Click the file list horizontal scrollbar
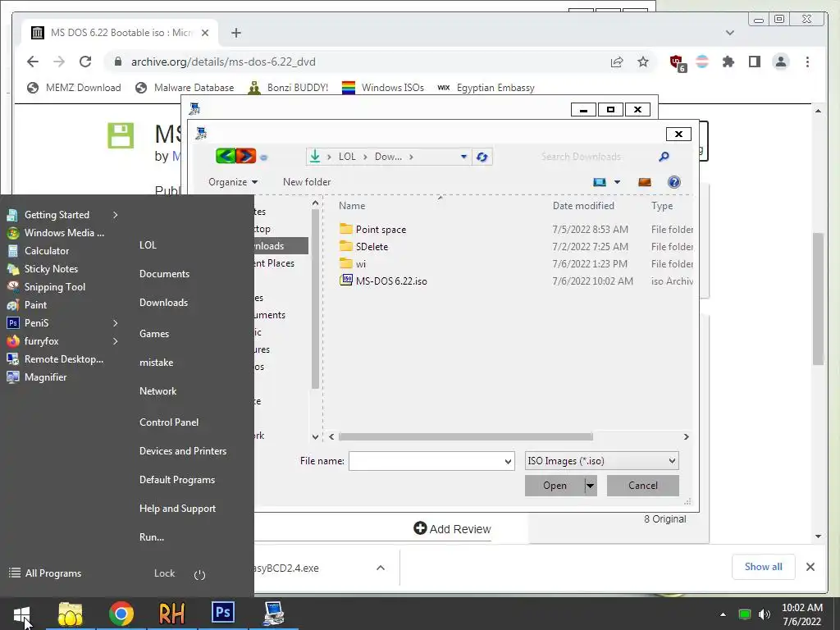Image resolution: width=840 pixels, height=630 pixels. (x=465, y=436)
